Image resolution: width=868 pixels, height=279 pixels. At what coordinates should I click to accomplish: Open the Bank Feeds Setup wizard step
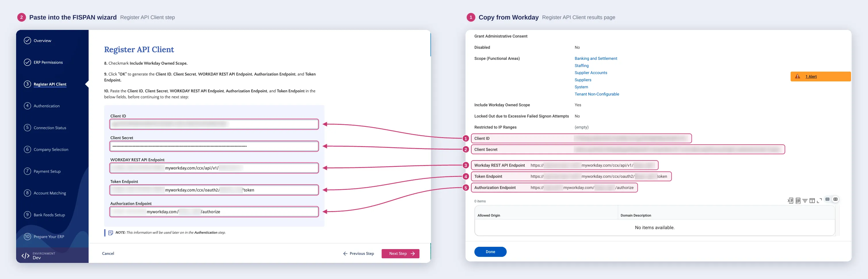tap(49, 215)
